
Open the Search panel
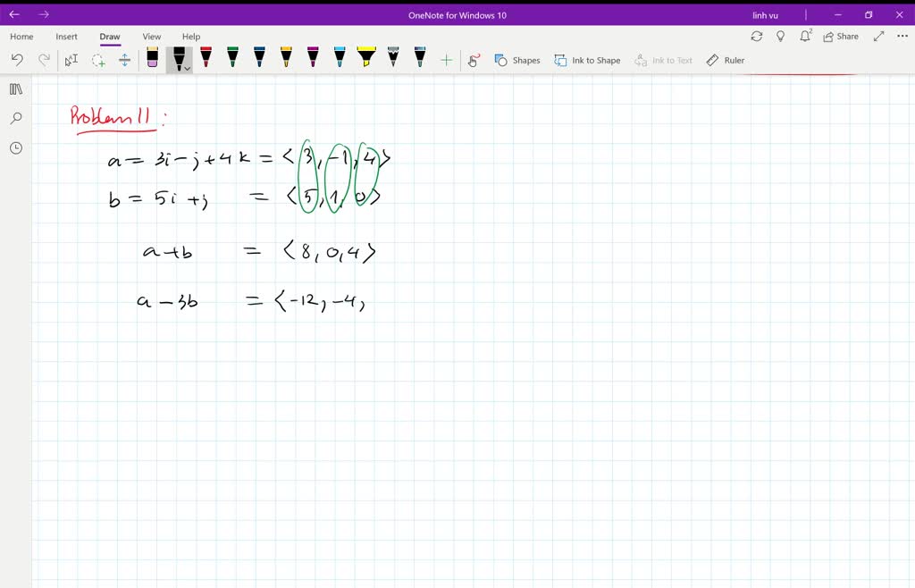15,117
